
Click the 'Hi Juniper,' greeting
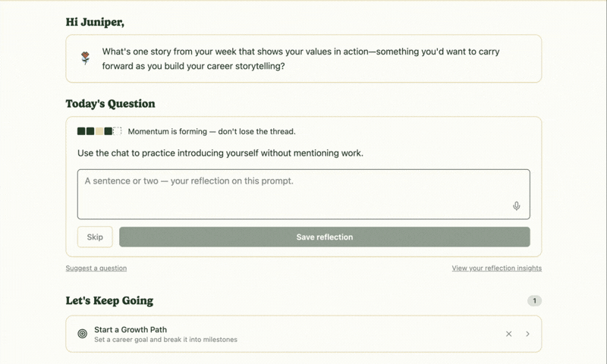[95, 22]
